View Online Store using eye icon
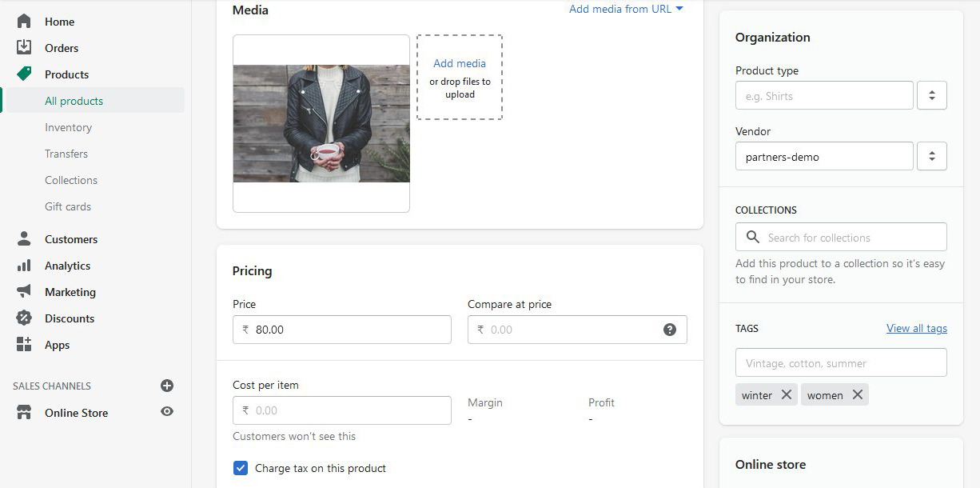This screenshot has width=980, height=488. (x=167, y=412)
